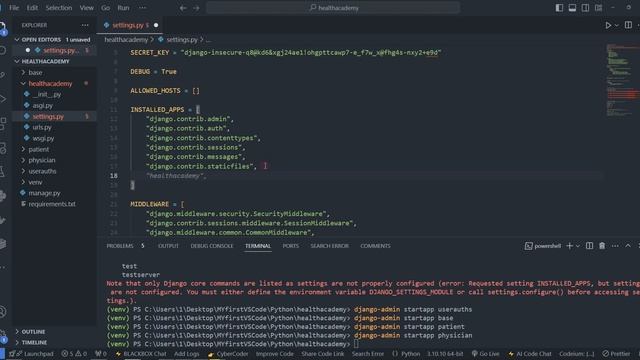The width and height of the screenshot is (640, 360).
Task: Open wsgi.py in explorer
Action: (43, 138)
